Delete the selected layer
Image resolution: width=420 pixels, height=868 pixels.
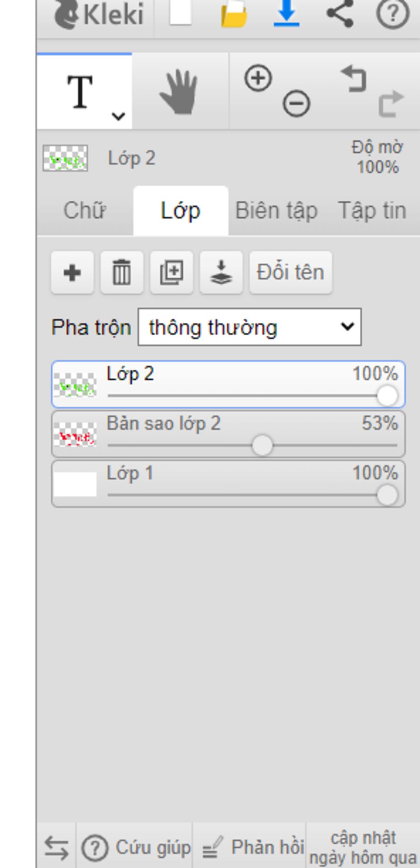(122, 273)
